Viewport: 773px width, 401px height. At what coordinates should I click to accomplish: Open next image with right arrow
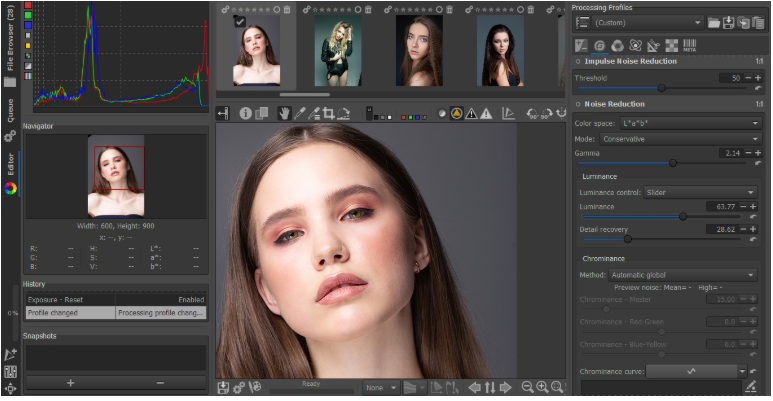[x=505, y=387]
